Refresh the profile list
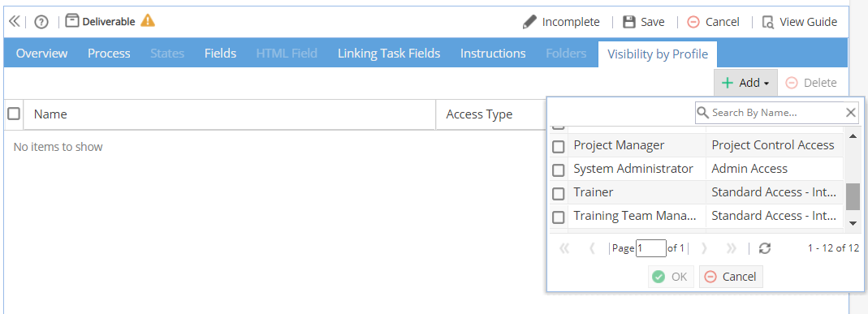 pyautogui.click(x=765, y=248)
